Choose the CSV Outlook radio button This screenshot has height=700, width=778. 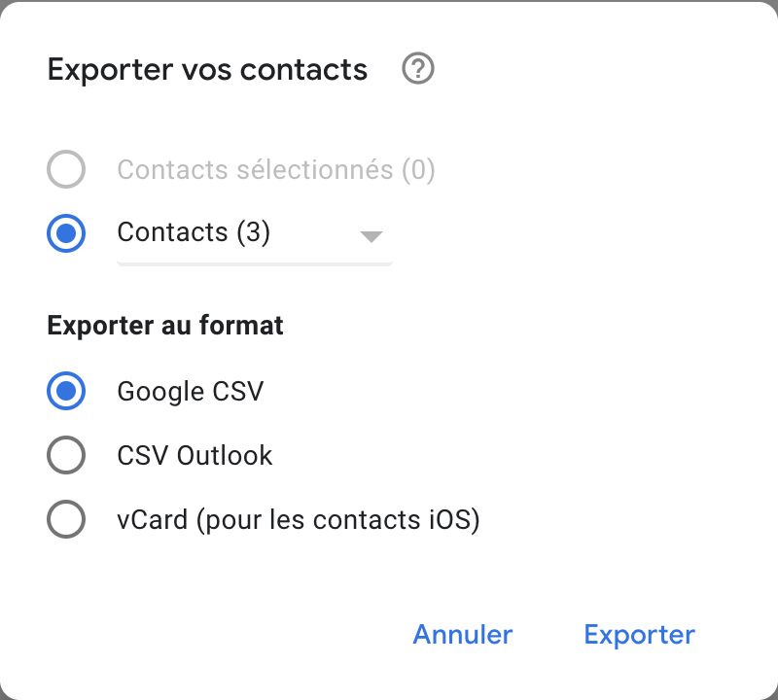click(x=66, y=456)
